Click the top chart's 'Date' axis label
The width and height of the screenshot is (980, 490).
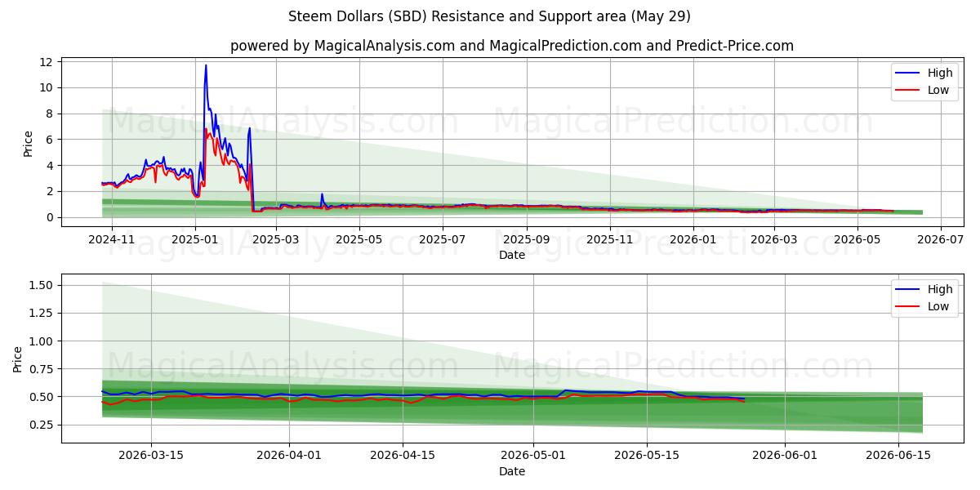coord(512,255)
